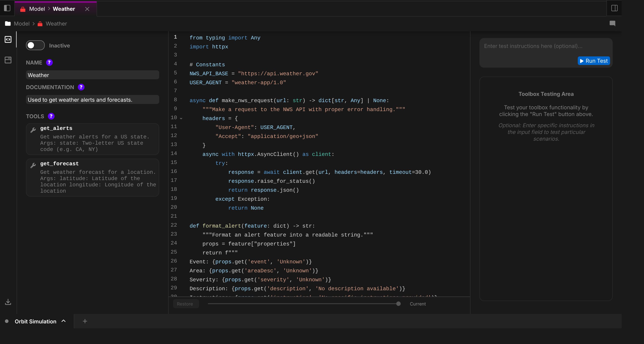Select the Model > Weather tab
Screen dimensions: 644x344
[52, 9]
